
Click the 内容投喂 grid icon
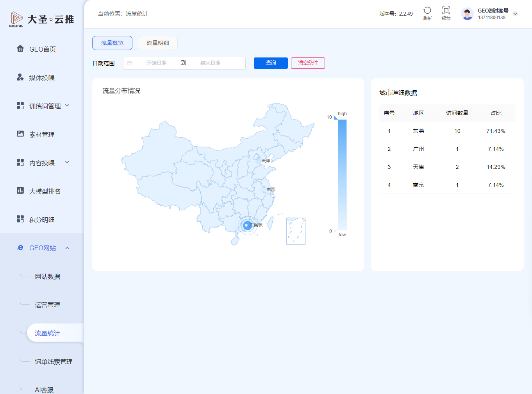tap(20, 162)
